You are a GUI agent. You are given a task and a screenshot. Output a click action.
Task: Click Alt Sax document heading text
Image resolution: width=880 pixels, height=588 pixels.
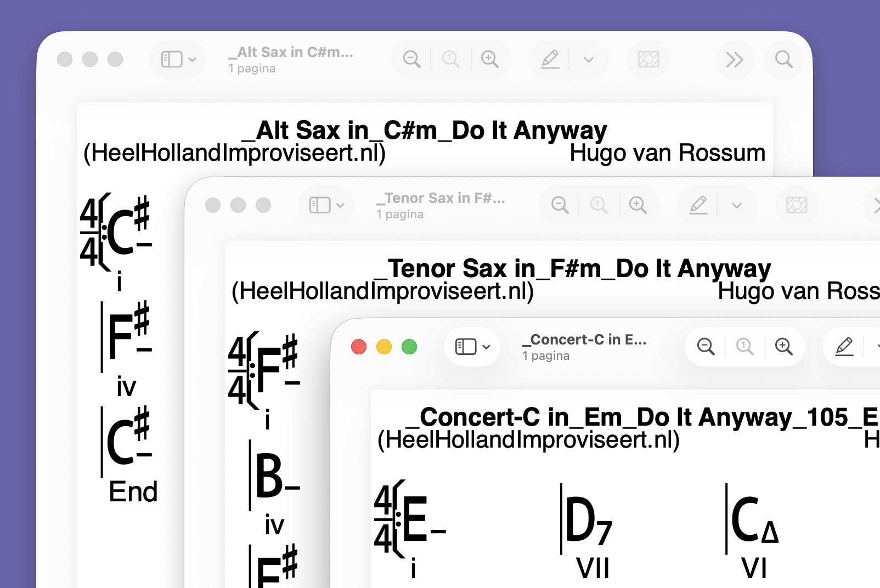(x=425, y=131)
